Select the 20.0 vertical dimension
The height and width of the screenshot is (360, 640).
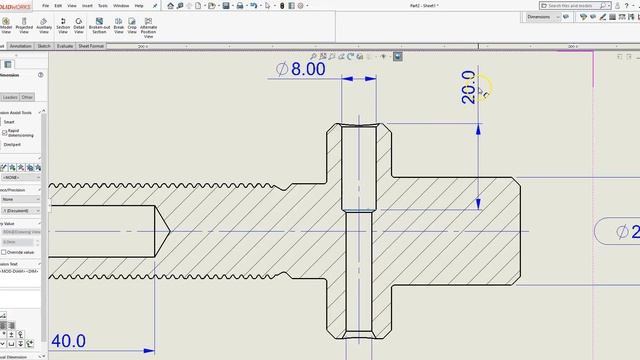click(468, 87)
